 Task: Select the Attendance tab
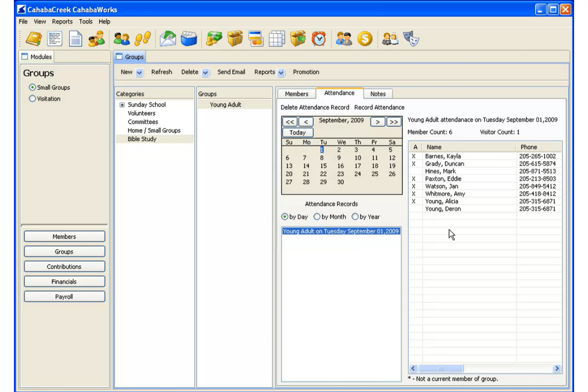point(339,93)
